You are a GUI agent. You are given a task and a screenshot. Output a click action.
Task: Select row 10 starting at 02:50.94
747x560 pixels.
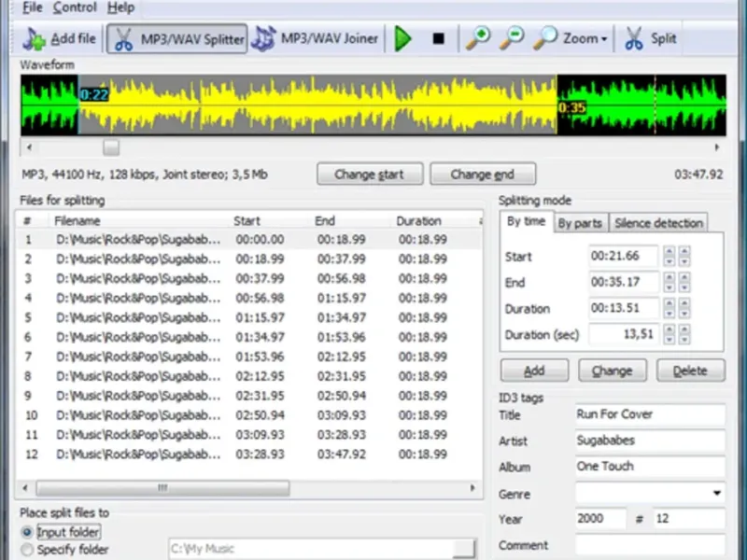(249, 415)
